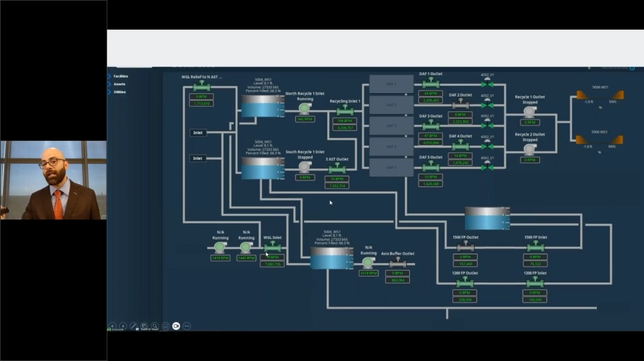Click the speaker webcam video thumbnail

coord(54,180)
